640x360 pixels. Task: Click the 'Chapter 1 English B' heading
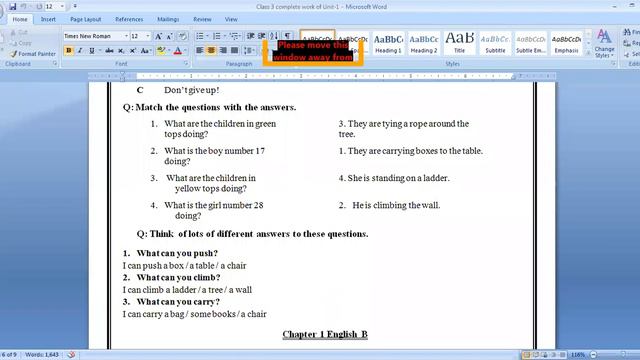click(x=325, y=334)
